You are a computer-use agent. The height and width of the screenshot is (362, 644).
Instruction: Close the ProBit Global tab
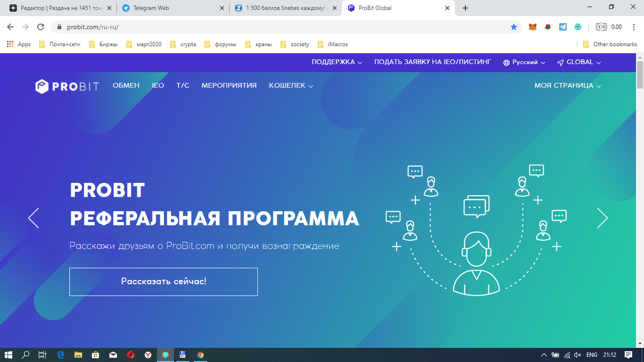(x=448, y=8)
